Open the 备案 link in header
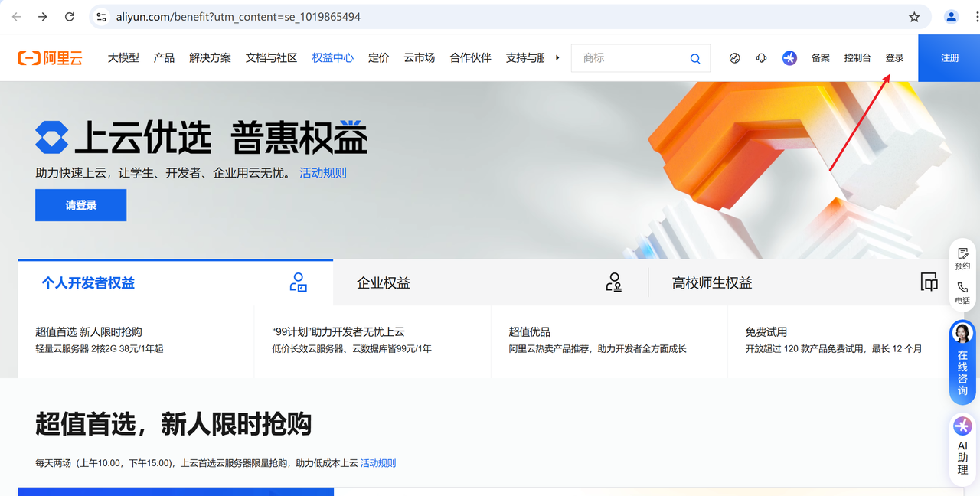Screen dimensions: 980x496 click(x=821, y=58)
